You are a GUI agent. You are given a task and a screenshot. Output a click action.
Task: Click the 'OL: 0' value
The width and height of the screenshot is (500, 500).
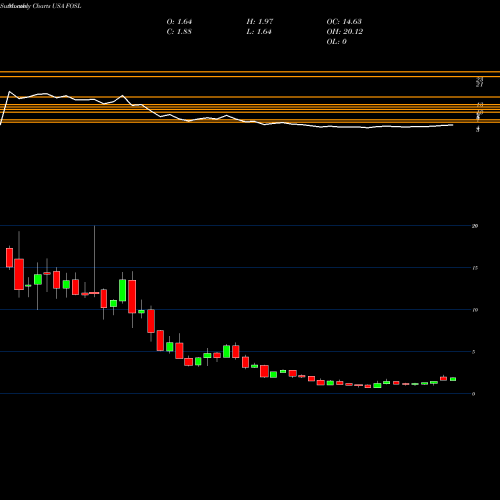pos(336,42)
